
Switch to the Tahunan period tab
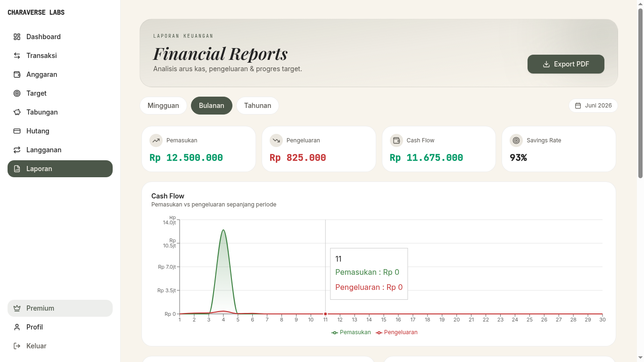(x=257, y=106)
